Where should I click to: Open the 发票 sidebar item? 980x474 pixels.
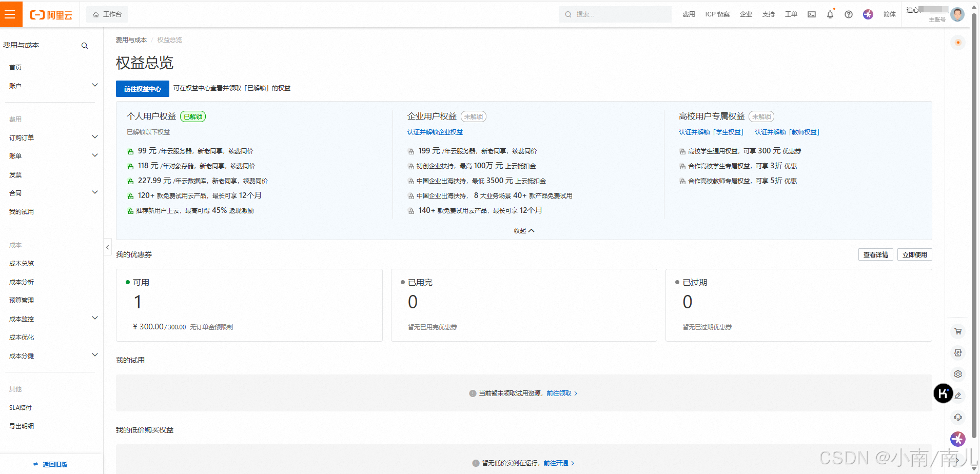click(15, 175)
